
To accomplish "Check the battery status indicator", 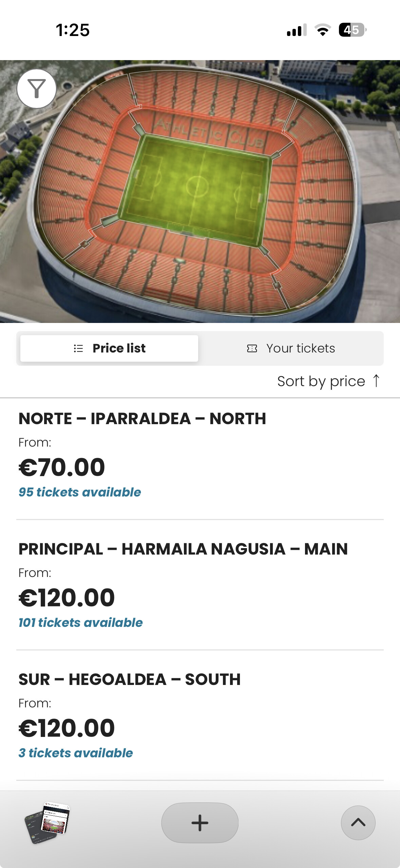I will (x=352, y=30).
